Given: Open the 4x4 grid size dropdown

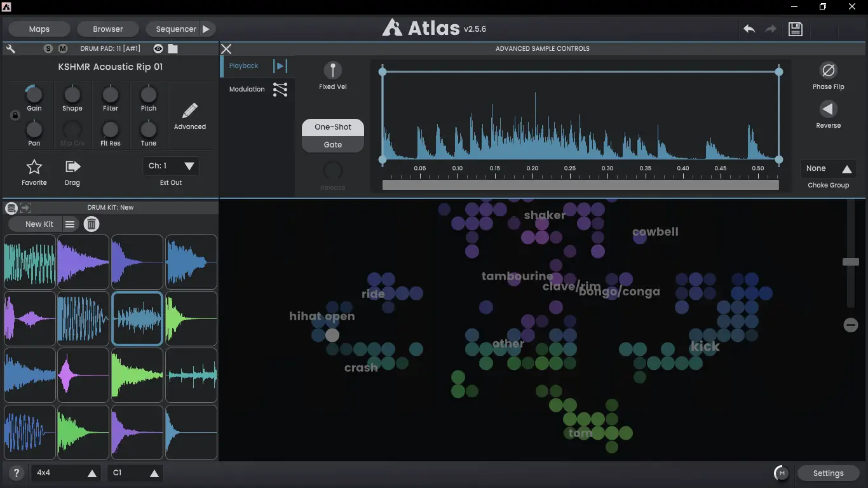Looking at the screenshot, I should point(66,473).
